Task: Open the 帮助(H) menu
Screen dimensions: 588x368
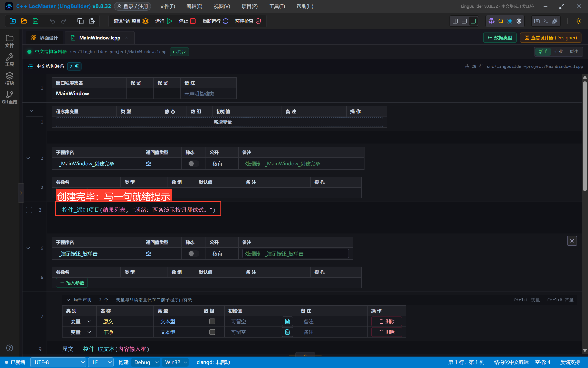Action: click(x=305, y=6)
